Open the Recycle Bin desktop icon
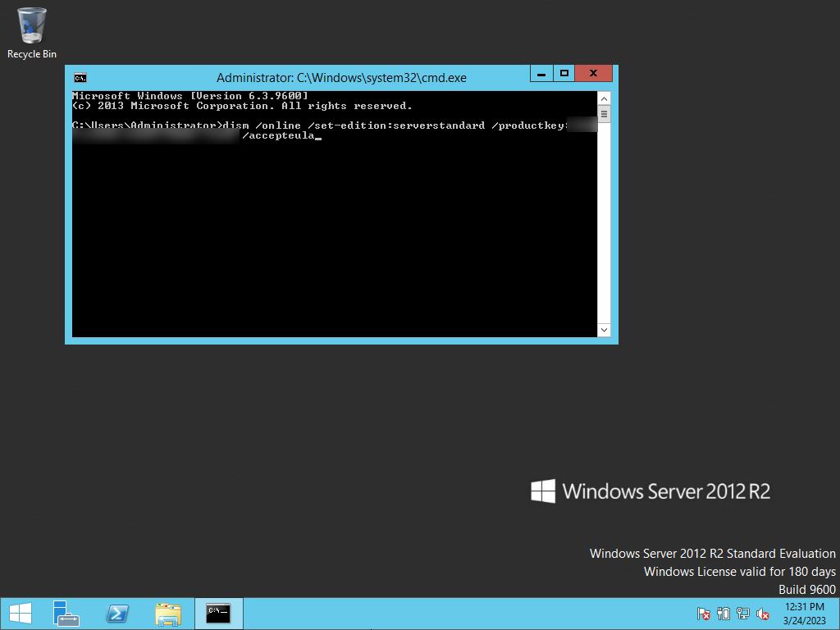The width and height of the screenshot is (840, 630). [32, 32]
